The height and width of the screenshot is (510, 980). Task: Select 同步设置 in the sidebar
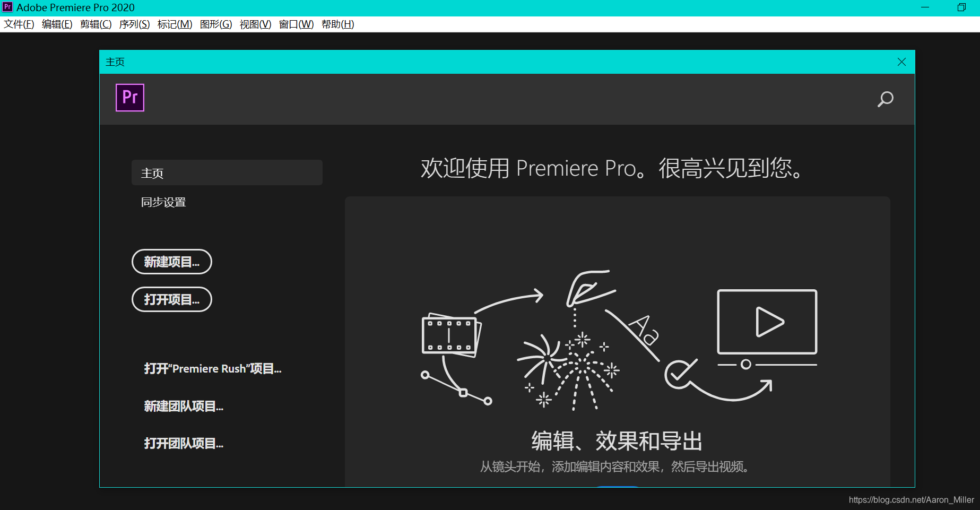click(163, 202)
